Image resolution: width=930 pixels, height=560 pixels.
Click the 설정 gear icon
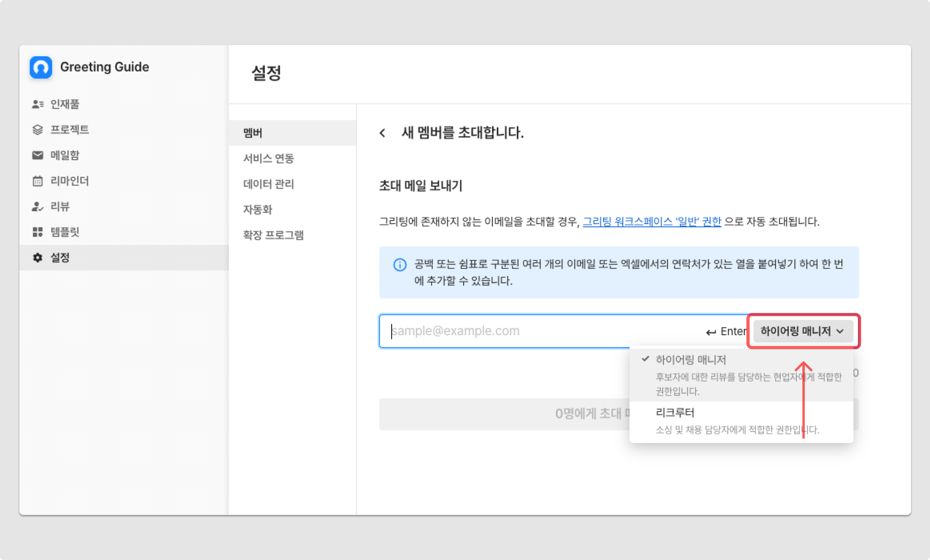(37, 257)
